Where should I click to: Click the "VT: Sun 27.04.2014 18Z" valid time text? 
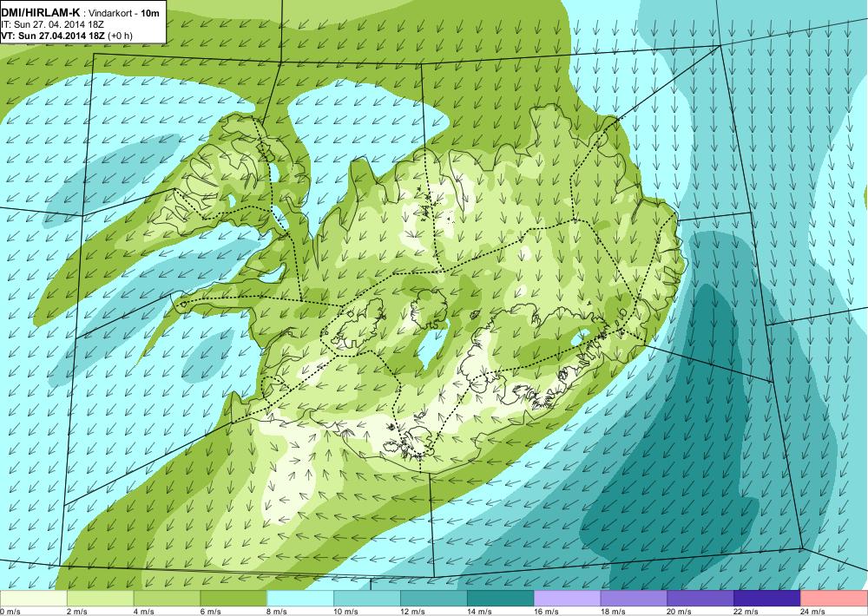pyautogui.click(x=53, y=36)
